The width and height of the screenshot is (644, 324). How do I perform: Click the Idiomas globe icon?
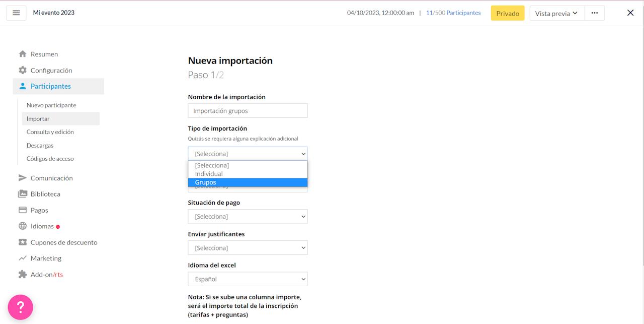23,226
